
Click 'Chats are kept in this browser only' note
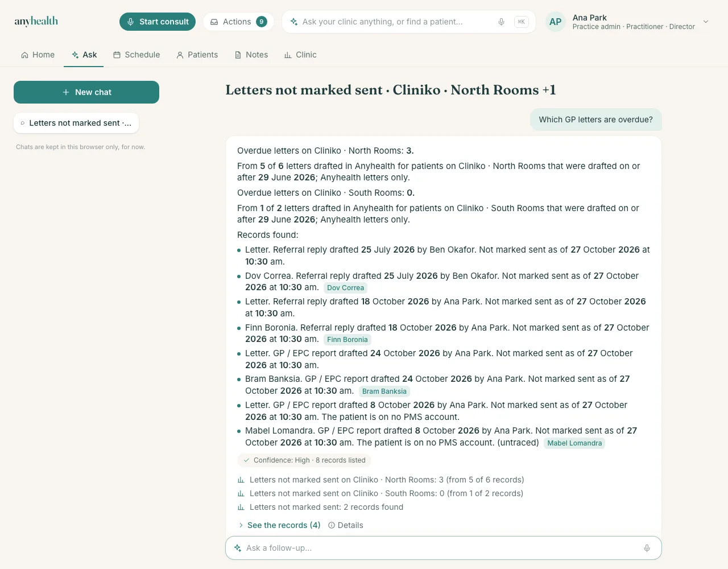tap(81, 147)
